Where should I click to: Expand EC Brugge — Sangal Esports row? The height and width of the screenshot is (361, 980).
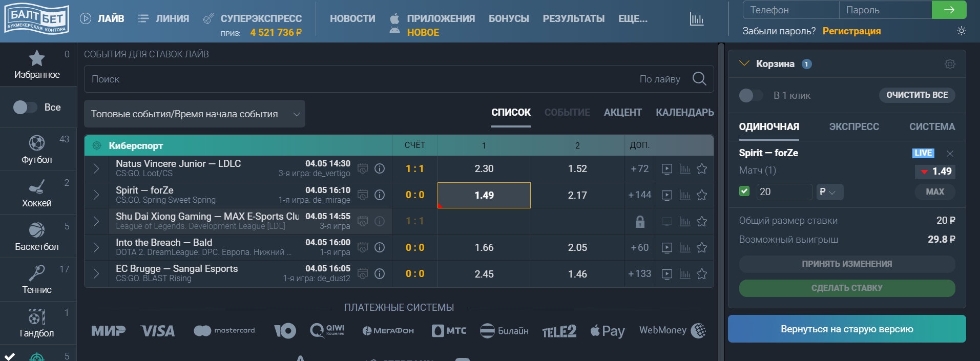(x=96, y=274)
